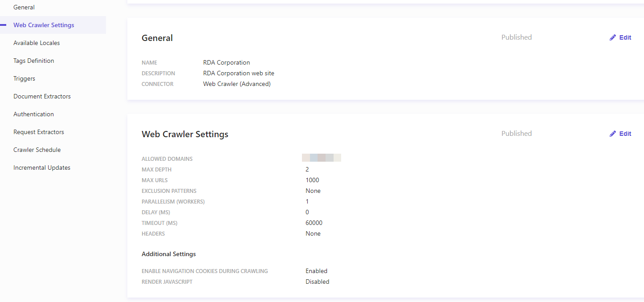Screen dimensions: 644x302
Task: Click the Parallelism workers value 1
Action: point(307,201)
